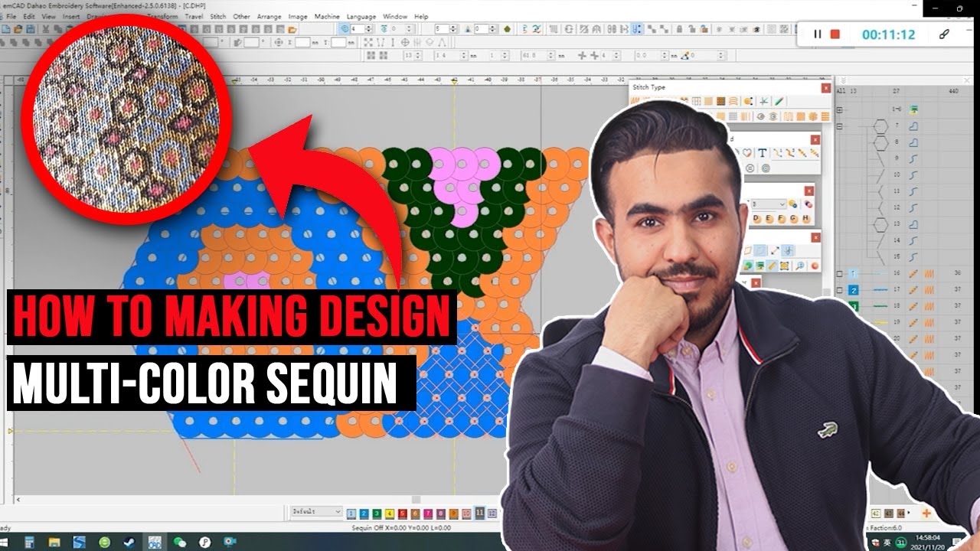Select the heart shape tool icon
The width and height of the screenshot is (980, 551).
pos(747,153)
